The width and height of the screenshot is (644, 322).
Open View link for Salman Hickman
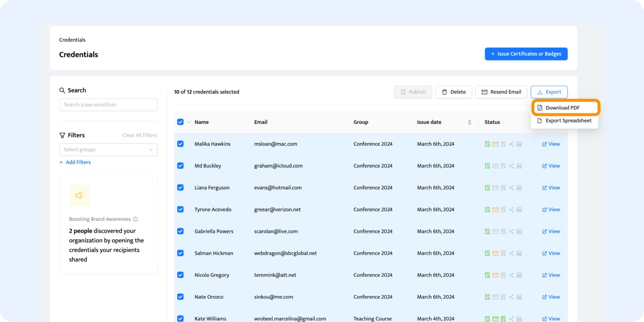pyautogui.click(x=551, y=253)
